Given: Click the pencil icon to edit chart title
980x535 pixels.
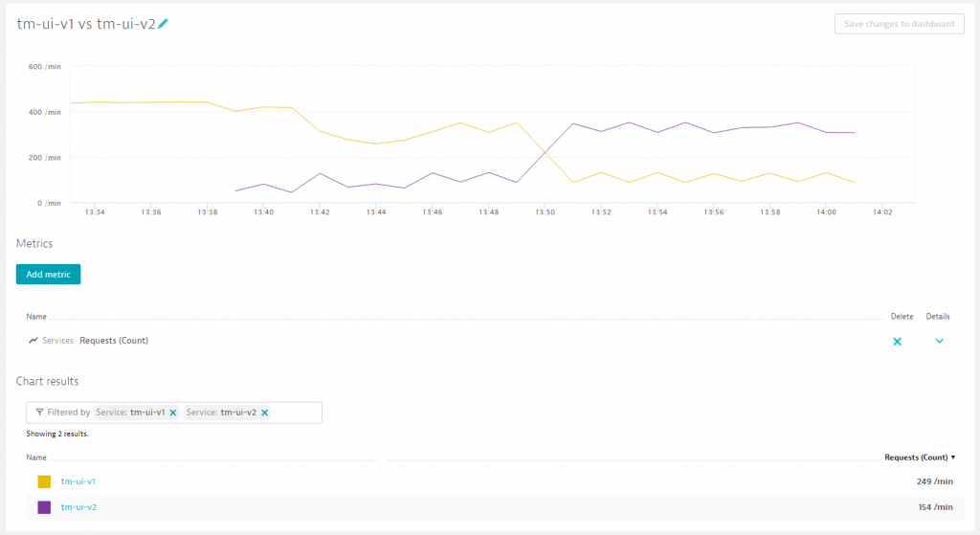Looking at the screenshot, I should click(x=163, y=24).
